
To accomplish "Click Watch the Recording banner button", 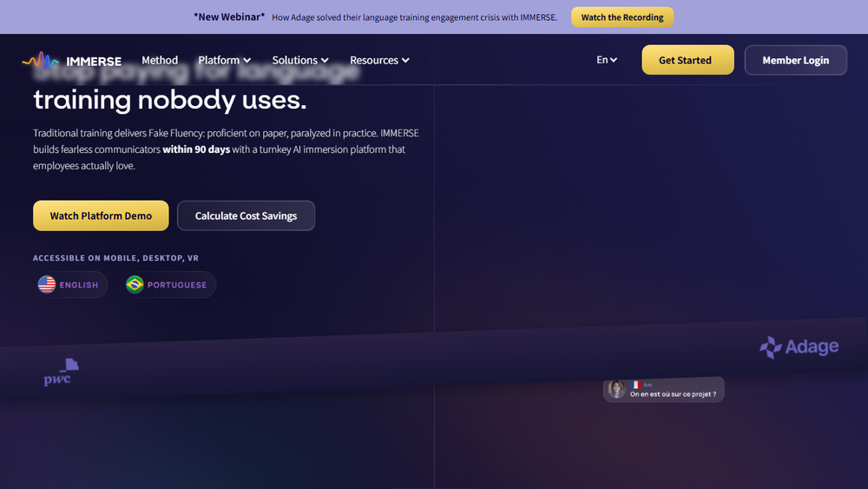I will pyautogui.click(x=622, y=17).
